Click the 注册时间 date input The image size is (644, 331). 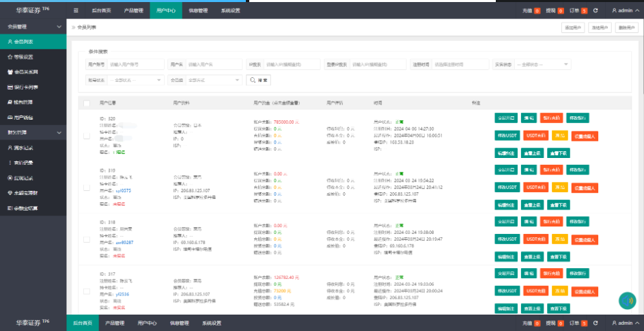[x=460, y=64]
